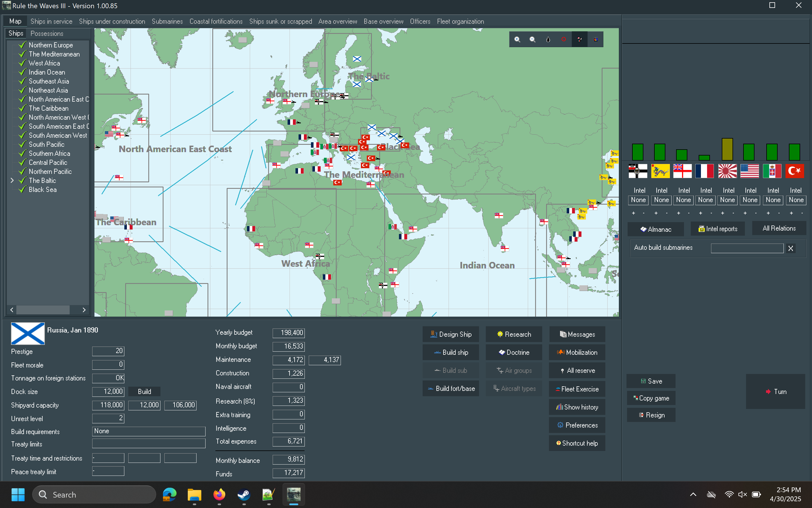Screen dimensions: 812x508
Task: Open the Design Ship dialog
Action: [451, 334]
